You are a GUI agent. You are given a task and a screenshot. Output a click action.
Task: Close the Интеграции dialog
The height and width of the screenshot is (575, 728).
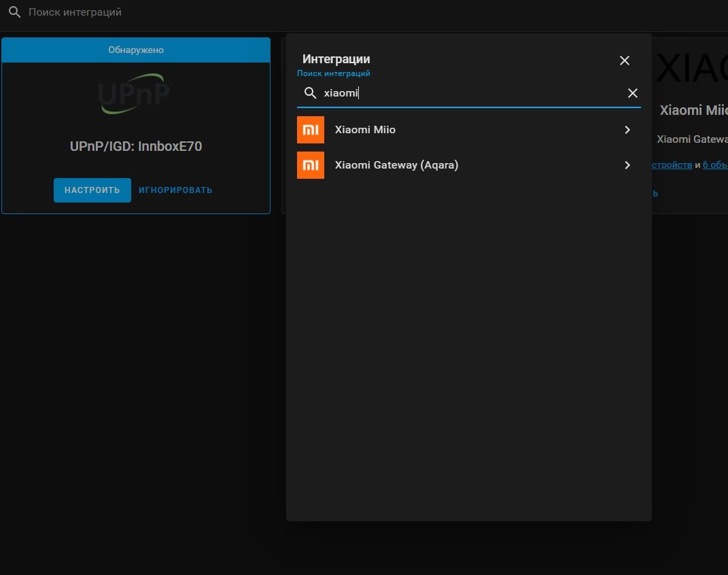[x=625, y=60]
